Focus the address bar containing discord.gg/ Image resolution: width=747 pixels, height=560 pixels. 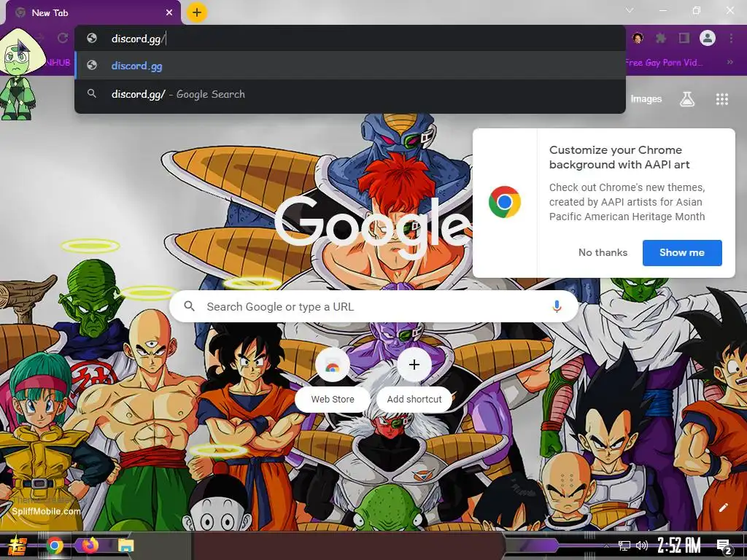click(x=350, y=39)
